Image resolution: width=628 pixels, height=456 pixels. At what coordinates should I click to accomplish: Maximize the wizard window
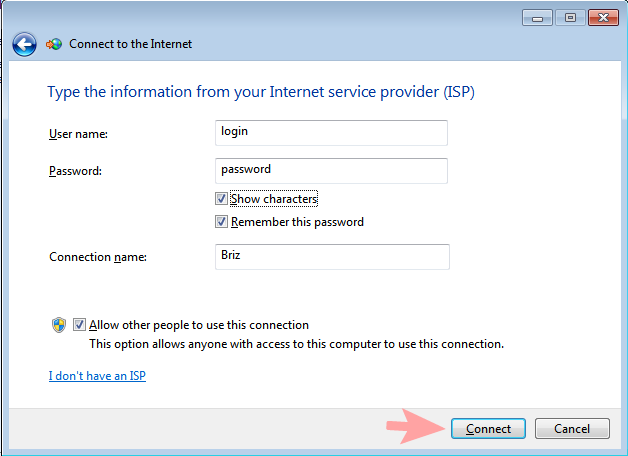tap(570, 18)
